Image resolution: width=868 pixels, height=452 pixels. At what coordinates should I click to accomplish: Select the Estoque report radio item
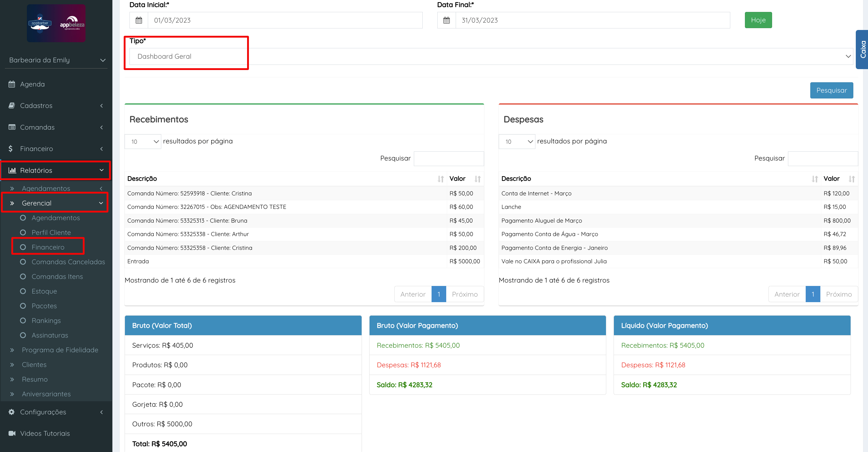(23, 291)
